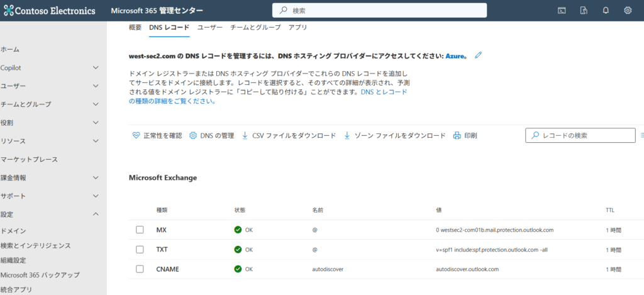
Task: Check the TXT record checkbox
Action: tap(140, 249)
